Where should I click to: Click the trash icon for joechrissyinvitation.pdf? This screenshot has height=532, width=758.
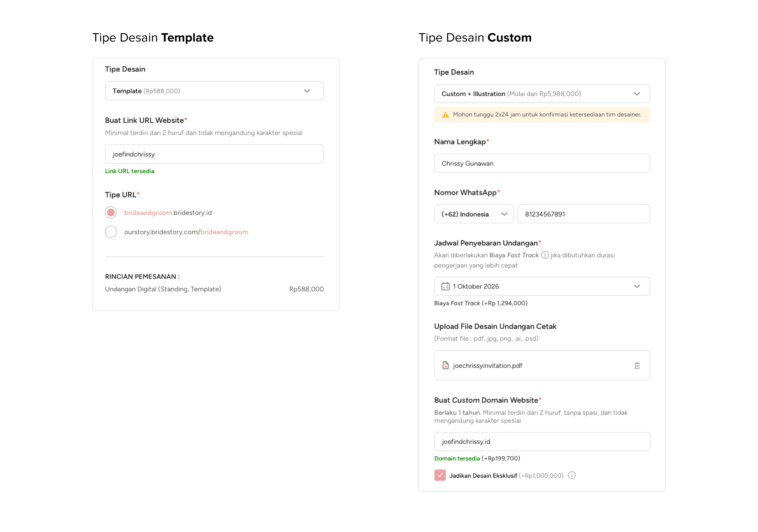tap(637, 365)
